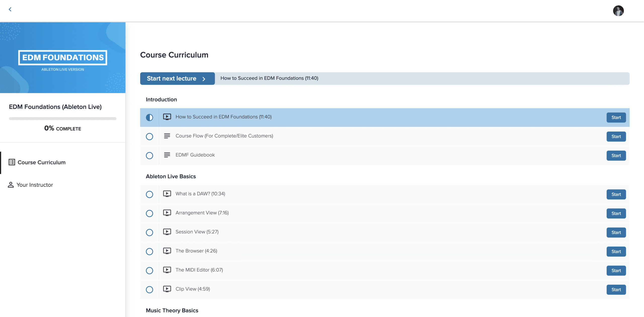Click the 0% COMPLETE text
The width and height of the screenshot is (644, 317).
[63, 128]
